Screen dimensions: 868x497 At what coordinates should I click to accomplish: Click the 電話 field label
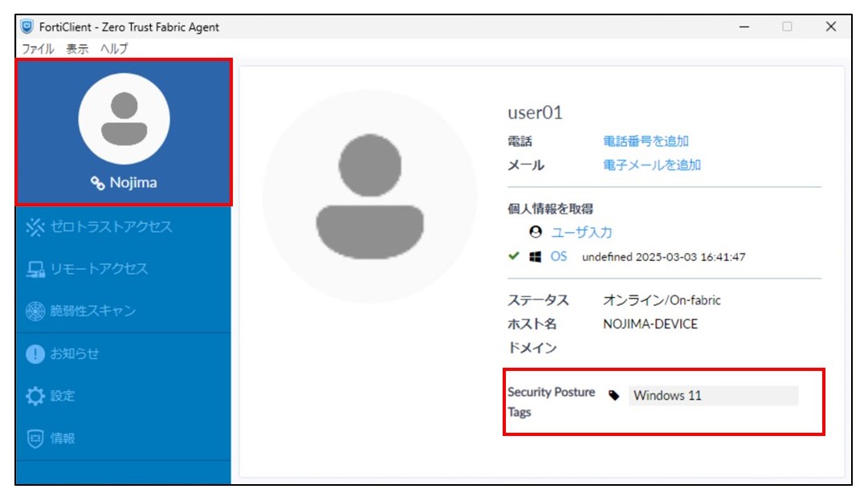(520, 141)
